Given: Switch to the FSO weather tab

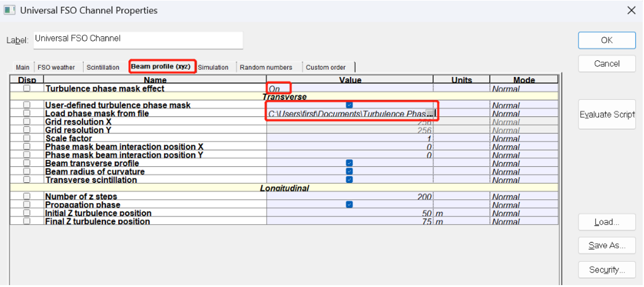Looking at the screenshot, I should coord(56,67).
